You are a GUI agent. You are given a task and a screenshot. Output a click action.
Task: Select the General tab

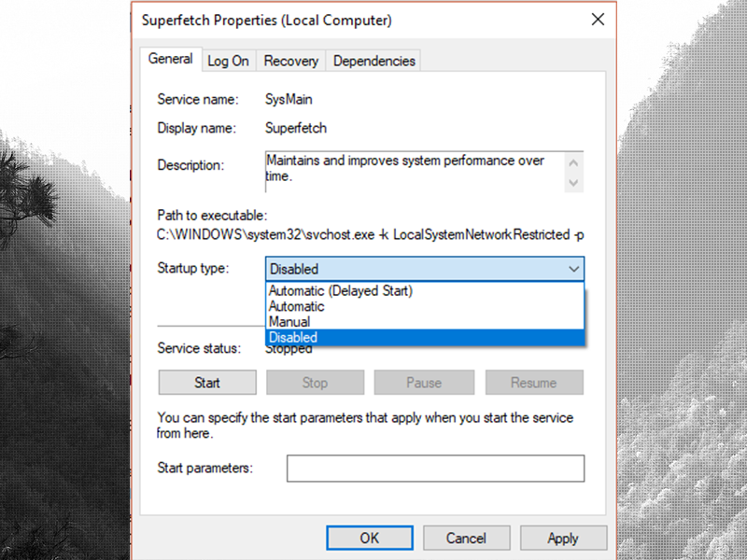pyautogui.click(x=170, y=58)
